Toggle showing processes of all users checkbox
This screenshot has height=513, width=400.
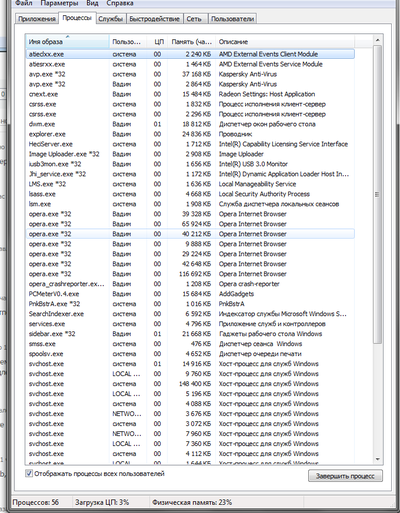pyautogui.click(x=29, y=473)
